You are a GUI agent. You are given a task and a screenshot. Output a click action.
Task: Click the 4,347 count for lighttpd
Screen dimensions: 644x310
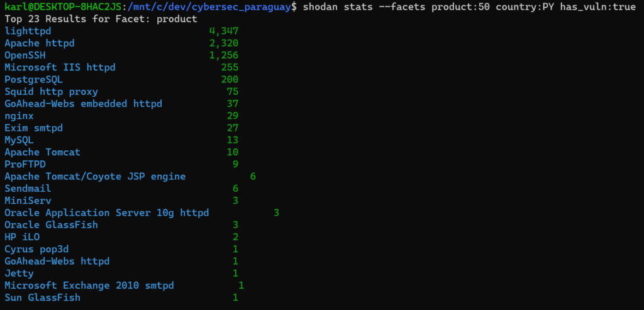tap(224, 31)
